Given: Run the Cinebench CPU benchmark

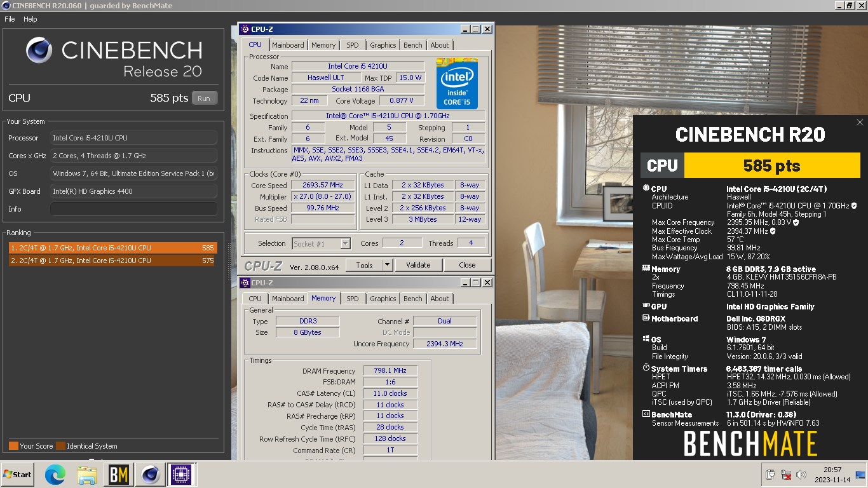Looking at the screenshot, I should [204, 98].
